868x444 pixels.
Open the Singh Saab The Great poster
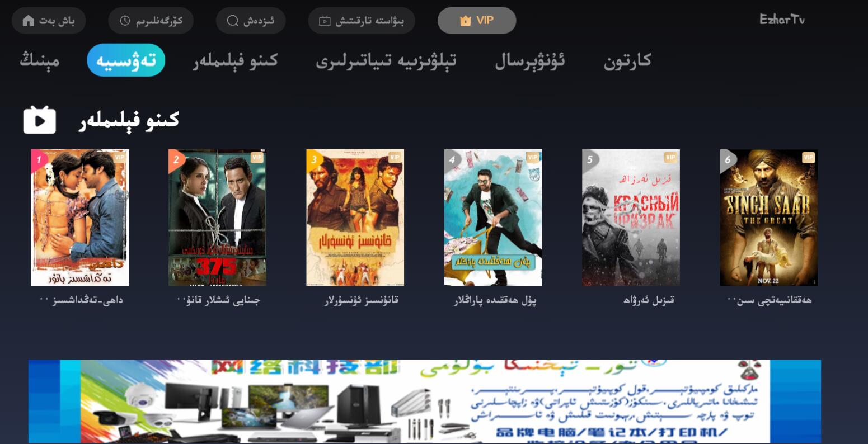point(768,218)
